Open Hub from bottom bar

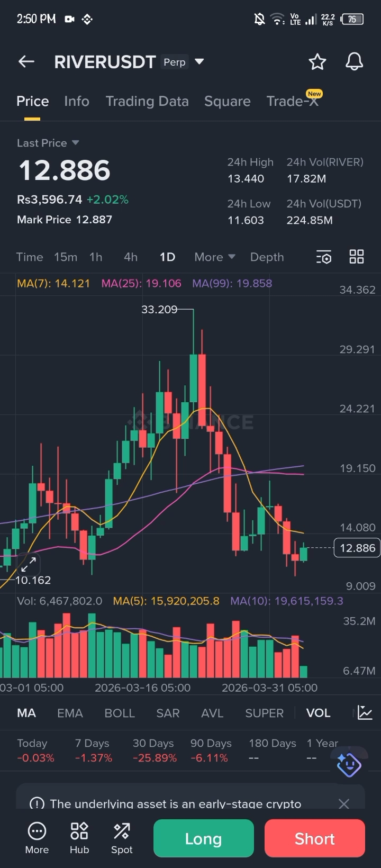tap(79, 838)
